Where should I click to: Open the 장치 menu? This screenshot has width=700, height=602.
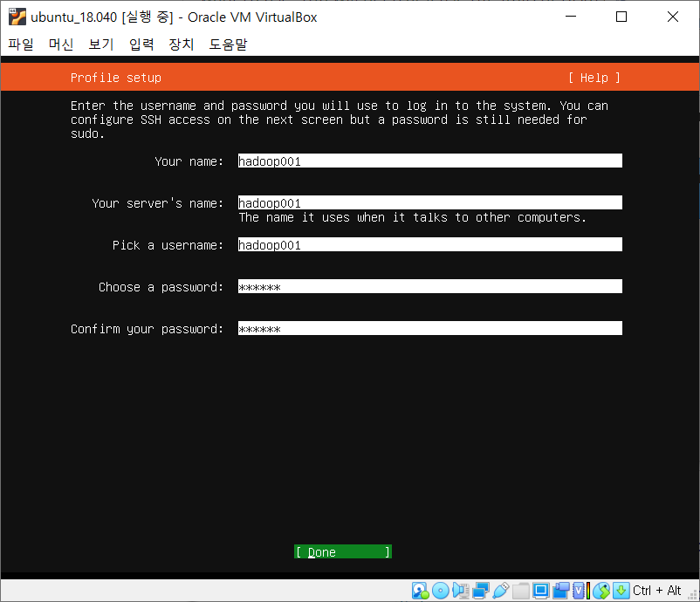coord(182,44)
